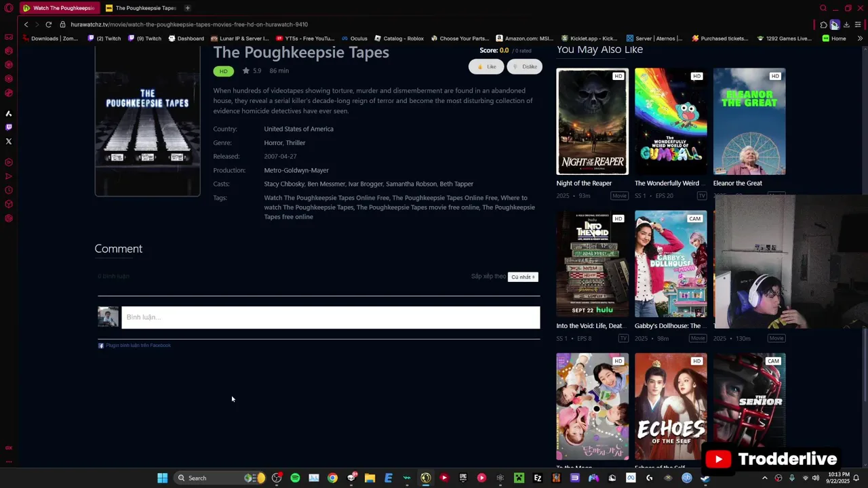Click the Opera menu logo
868x488 pixels.
pos(9,8)
